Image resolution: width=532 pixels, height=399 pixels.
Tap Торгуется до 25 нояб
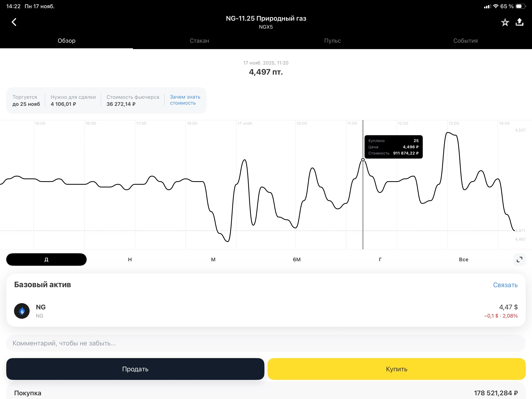pos(26,100)
